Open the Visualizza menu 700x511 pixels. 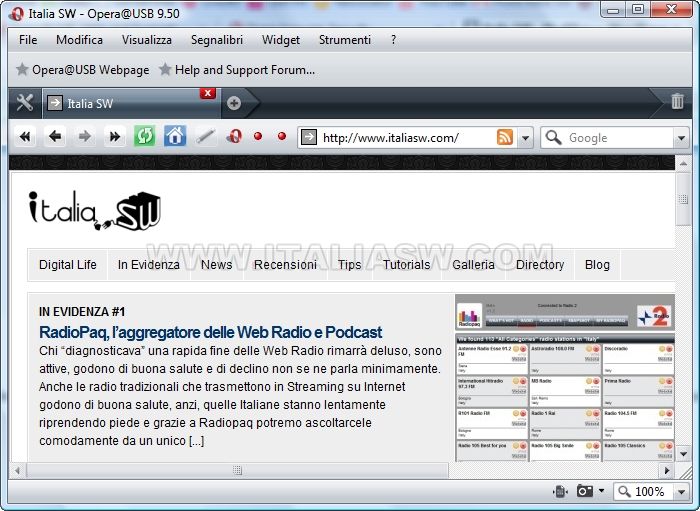click(x=146, y=40)
